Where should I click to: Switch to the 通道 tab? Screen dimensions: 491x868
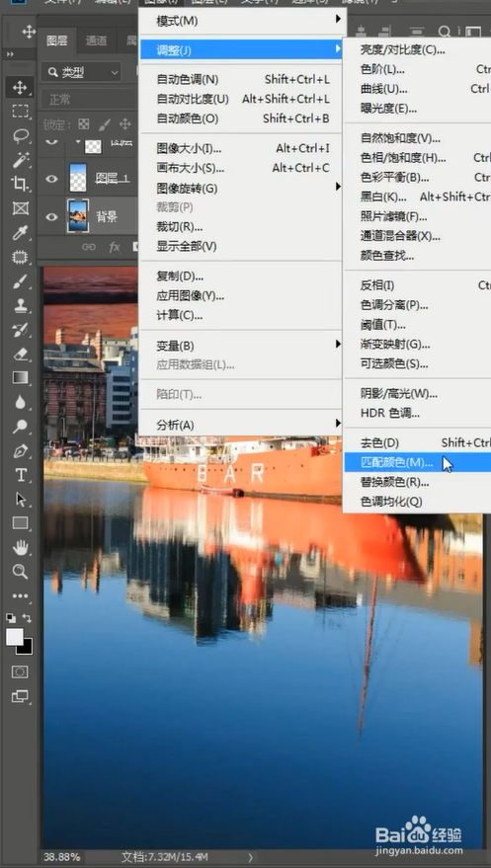(96, 40)
